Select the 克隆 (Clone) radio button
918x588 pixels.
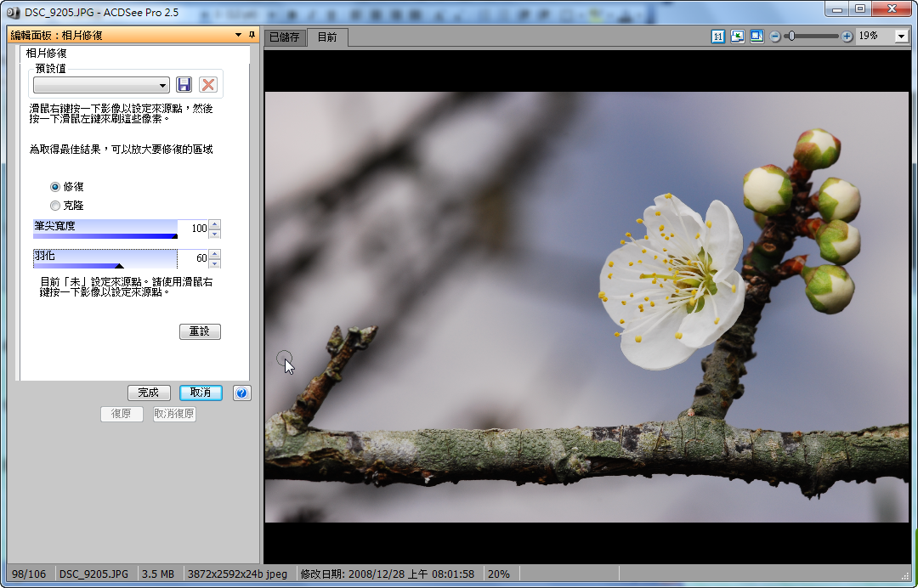[55, 206]
